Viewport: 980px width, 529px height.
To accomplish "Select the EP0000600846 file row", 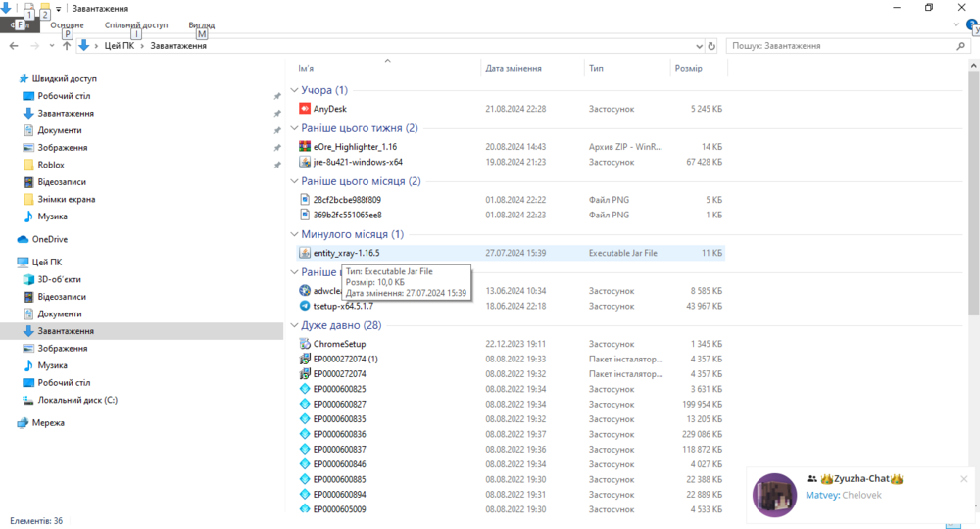I will (510, 464).
